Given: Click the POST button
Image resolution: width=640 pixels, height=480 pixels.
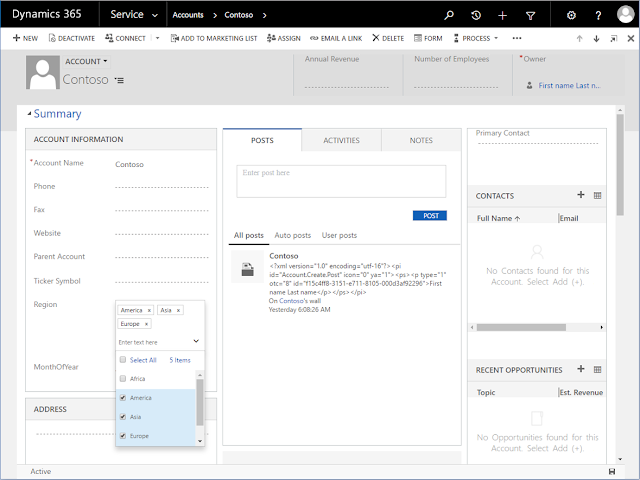Looking at the screenshot, I should pyautogui.click(x=430, y=216).
